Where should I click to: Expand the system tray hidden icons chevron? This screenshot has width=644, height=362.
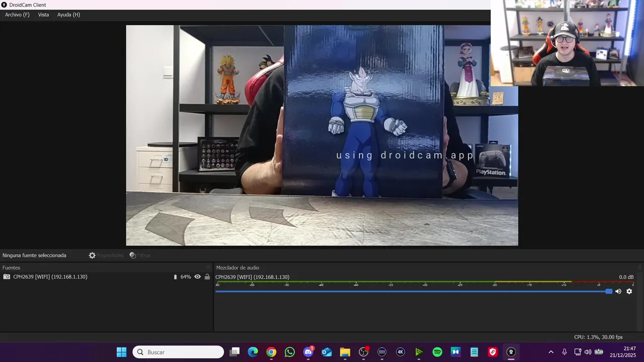click(551, 352)
